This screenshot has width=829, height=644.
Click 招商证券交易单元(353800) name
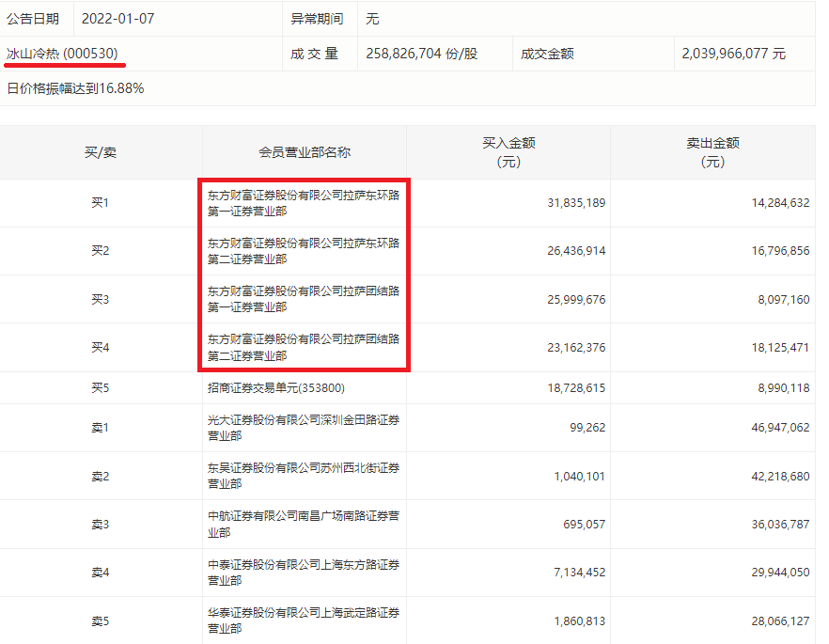(276, 388)
